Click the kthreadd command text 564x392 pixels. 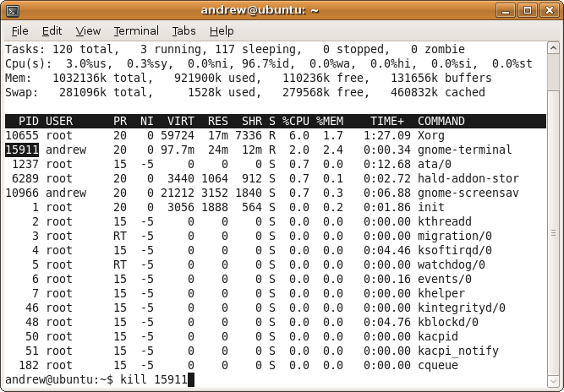[444, 221]
